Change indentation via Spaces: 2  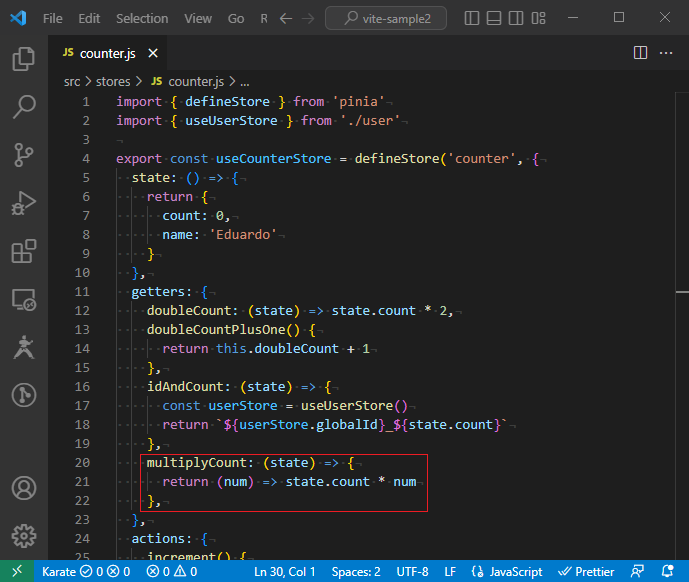coord(356,571)
